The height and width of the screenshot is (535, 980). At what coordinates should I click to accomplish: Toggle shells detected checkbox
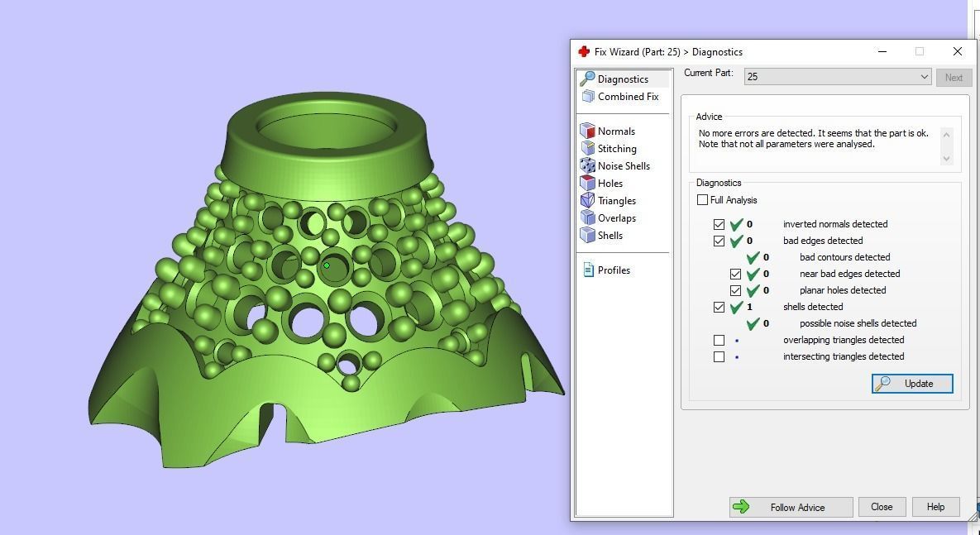[x=719, y=307]
